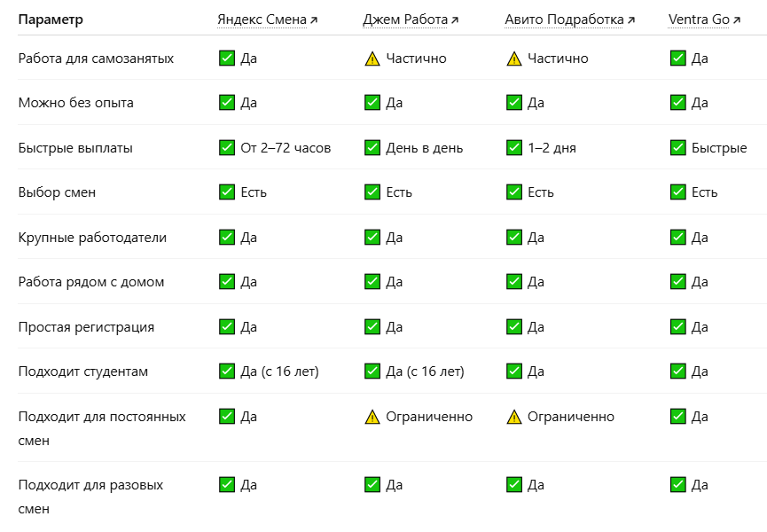Click the arrow icon next to Яндекс Смена
The height and width of the screenshot is (532, 767).
point(314,20)
